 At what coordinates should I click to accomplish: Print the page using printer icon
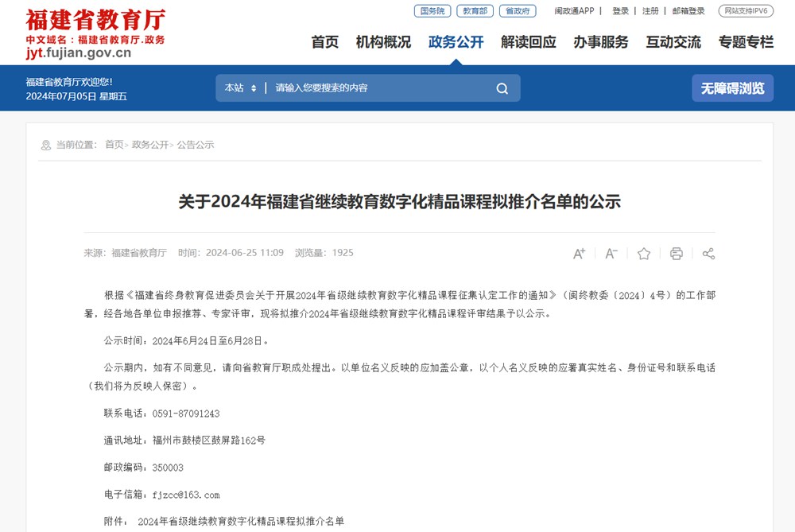tap(677, 254)
